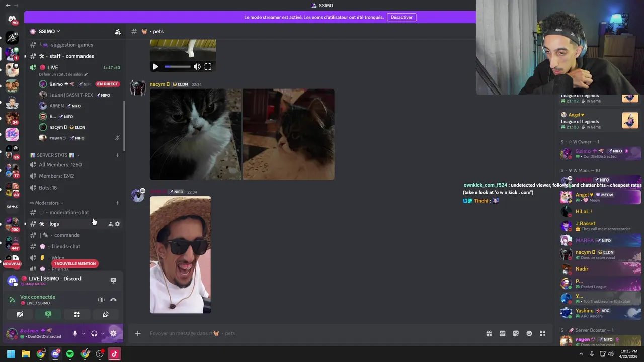Open microphone input options chevron

coord(83,333)
